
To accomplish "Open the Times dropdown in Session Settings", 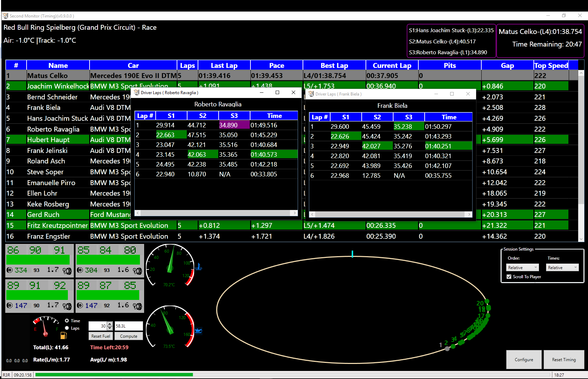I will tap(562, 267).
